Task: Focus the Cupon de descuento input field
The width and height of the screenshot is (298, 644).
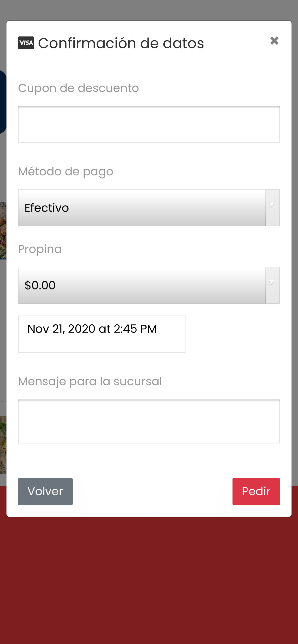Action: (149, 125)
